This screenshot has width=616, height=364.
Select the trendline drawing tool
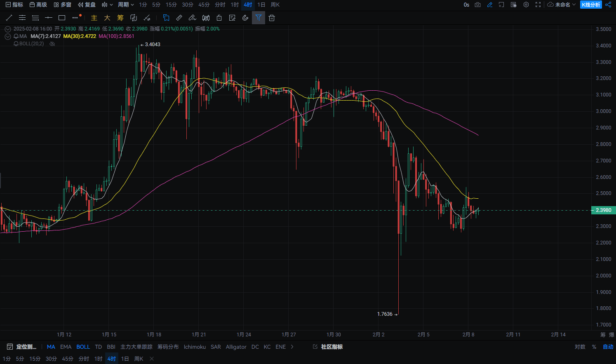point(9,18)
